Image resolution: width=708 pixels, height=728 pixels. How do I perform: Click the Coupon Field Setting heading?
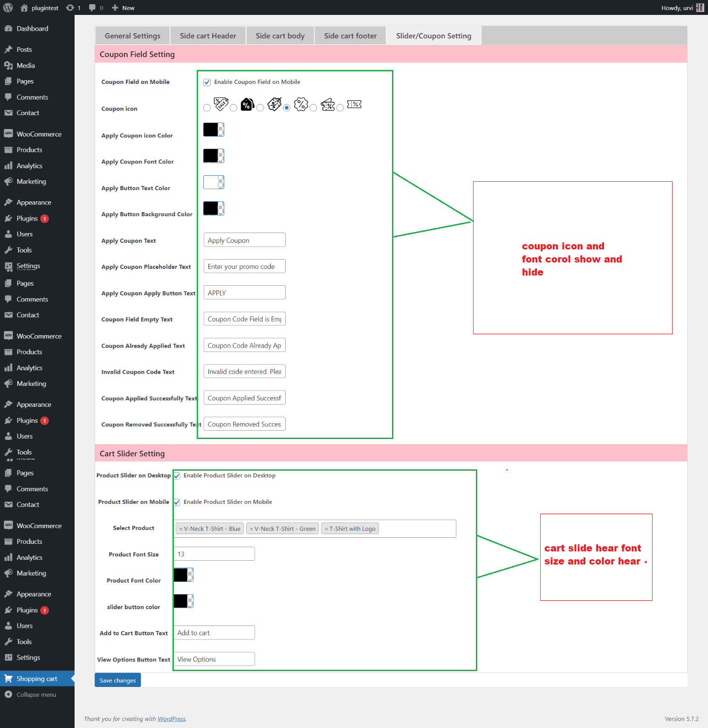point(137,54)
